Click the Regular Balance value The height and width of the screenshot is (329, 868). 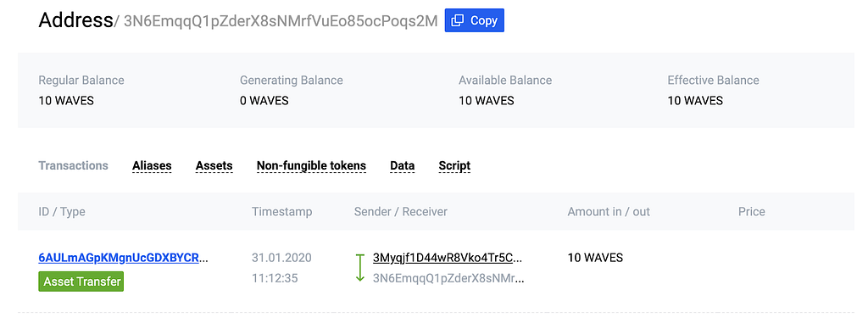[66, 101]
